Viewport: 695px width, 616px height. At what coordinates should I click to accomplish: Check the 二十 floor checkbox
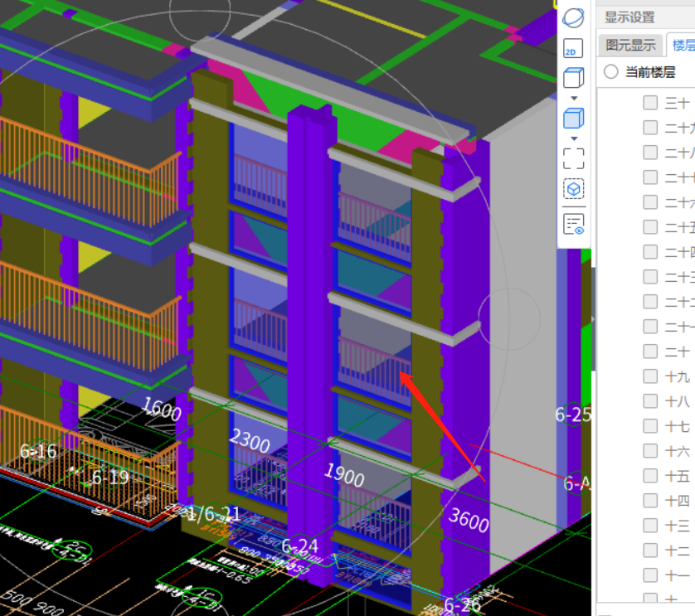pos(650,352)
